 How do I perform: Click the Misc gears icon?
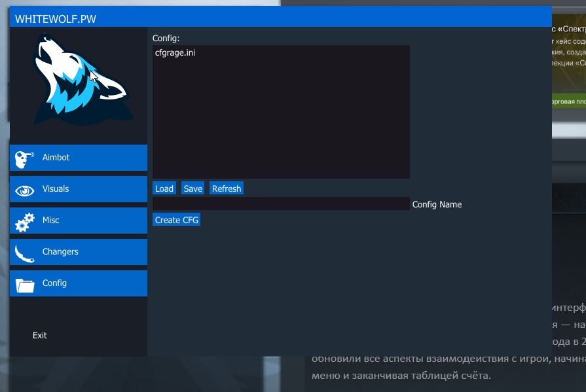(x=25, y=221)
